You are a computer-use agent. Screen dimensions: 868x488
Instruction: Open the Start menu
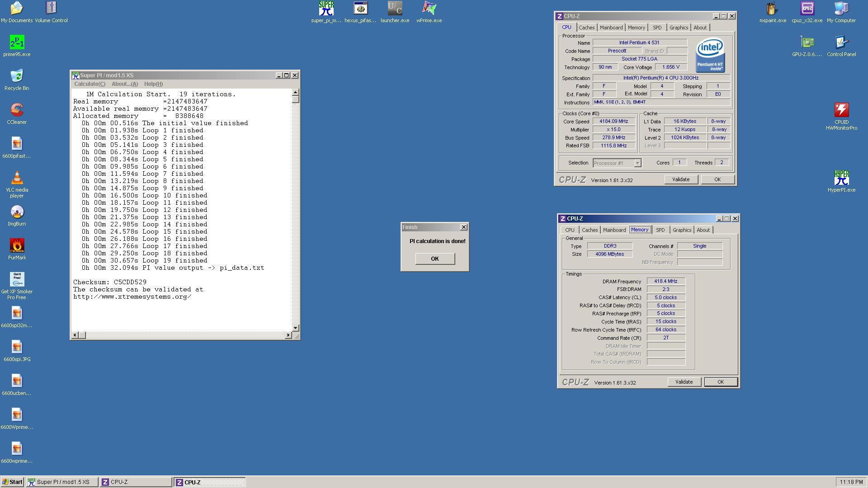[12, 482]
